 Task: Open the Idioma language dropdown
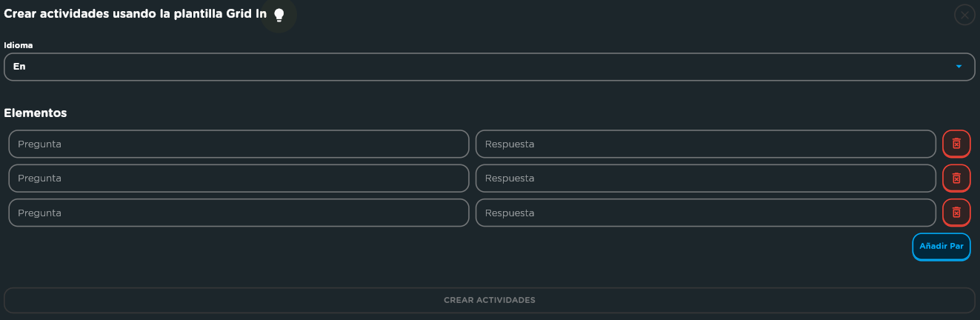(x=490, y=67)
